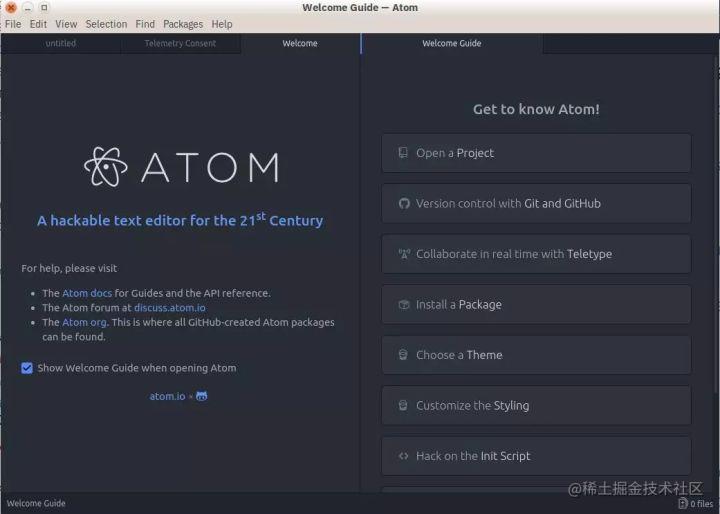
Task: Open the Help menu
Action: click(222, 24)
